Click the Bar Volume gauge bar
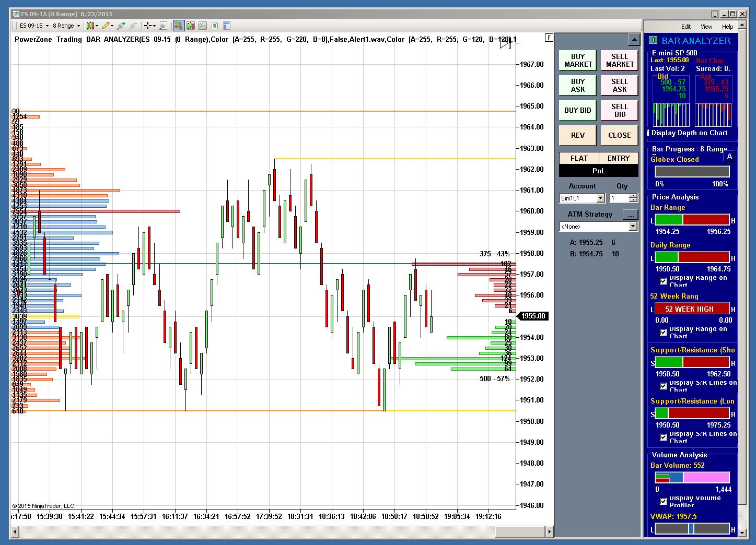 (x=692, y=477)
